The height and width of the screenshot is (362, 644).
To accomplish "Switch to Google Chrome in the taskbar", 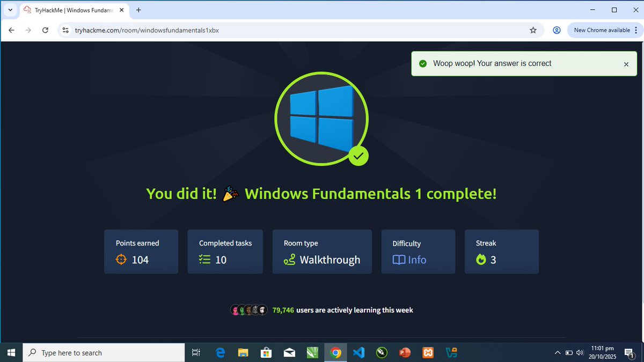I will point(335,352).
